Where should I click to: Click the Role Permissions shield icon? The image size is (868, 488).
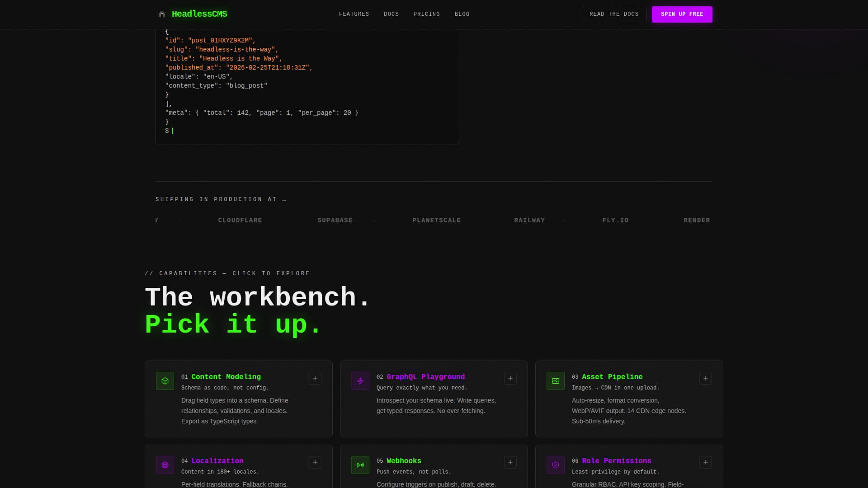click(556, 465)
